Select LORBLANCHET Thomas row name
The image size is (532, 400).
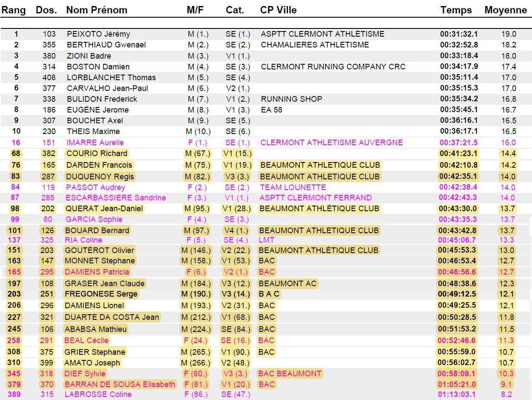111,78
